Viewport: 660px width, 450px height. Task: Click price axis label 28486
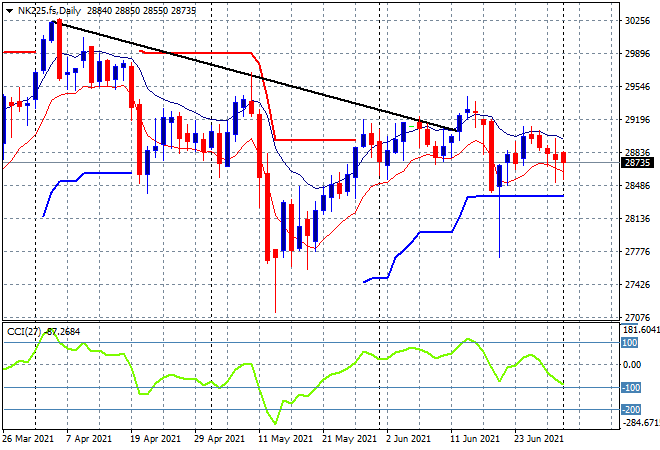click(x=637, y=186)
